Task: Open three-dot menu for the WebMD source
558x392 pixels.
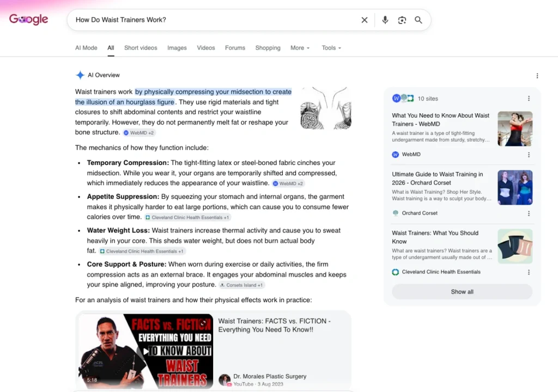Action: tap(529, 155)
